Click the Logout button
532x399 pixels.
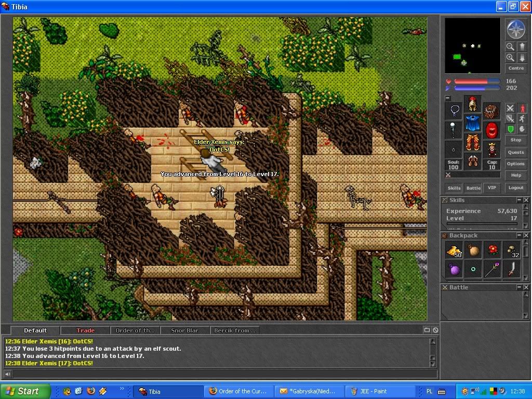coord(516,188)
